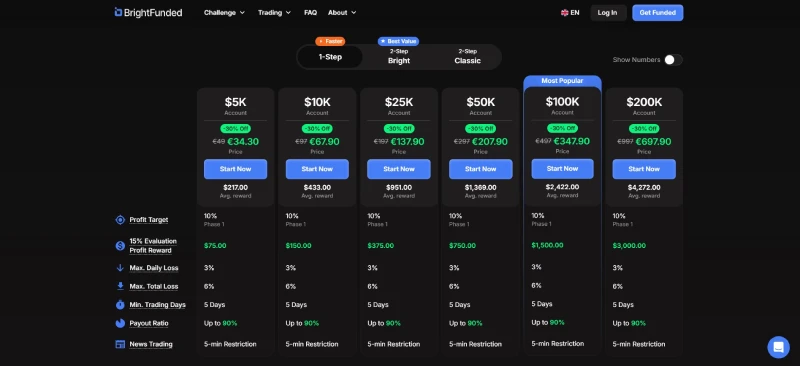
Task: Click the -30% Off badge on $100K account
Action: point(562,128)
